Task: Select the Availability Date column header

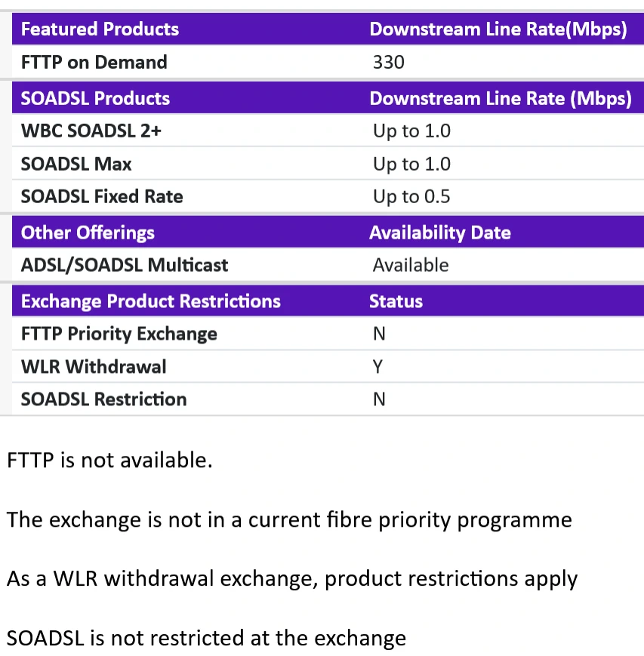Action: pos(439,233)
